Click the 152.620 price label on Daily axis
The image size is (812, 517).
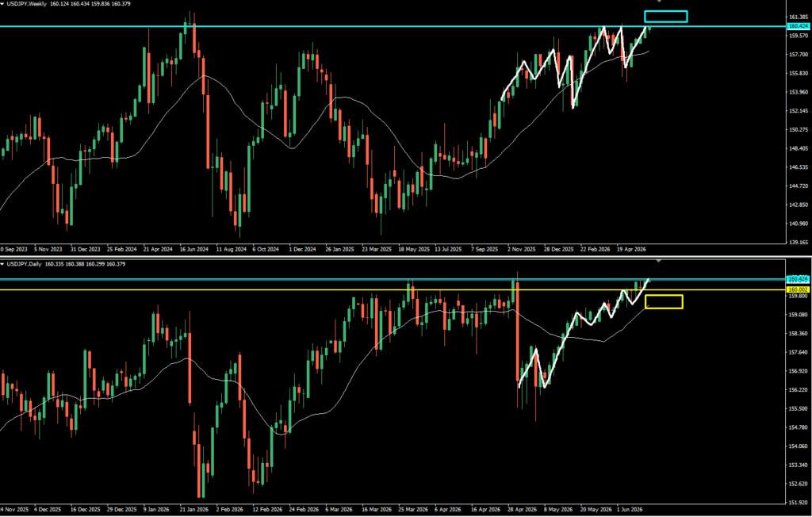[x=799, y=484]
